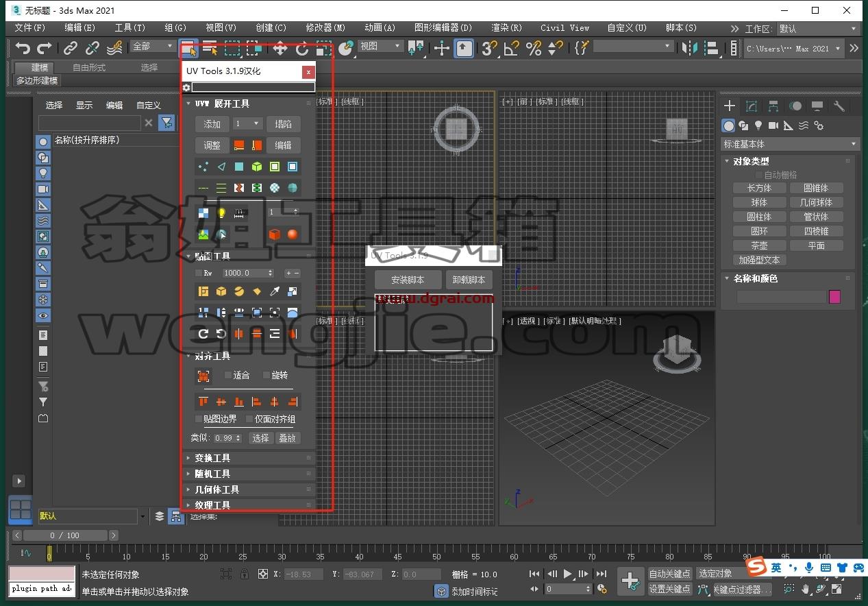868x606 pixels.
Task: Select the Cameras category icon in Create panel
Action: click(x=773, y=125)
